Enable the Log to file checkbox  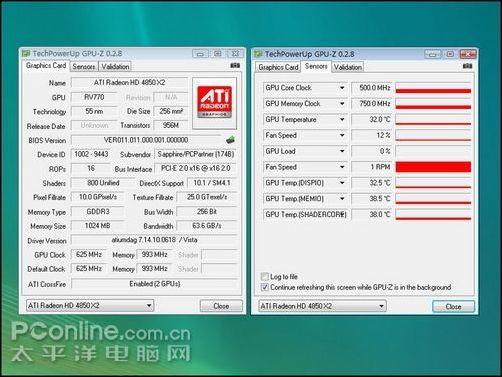(265, 276)
